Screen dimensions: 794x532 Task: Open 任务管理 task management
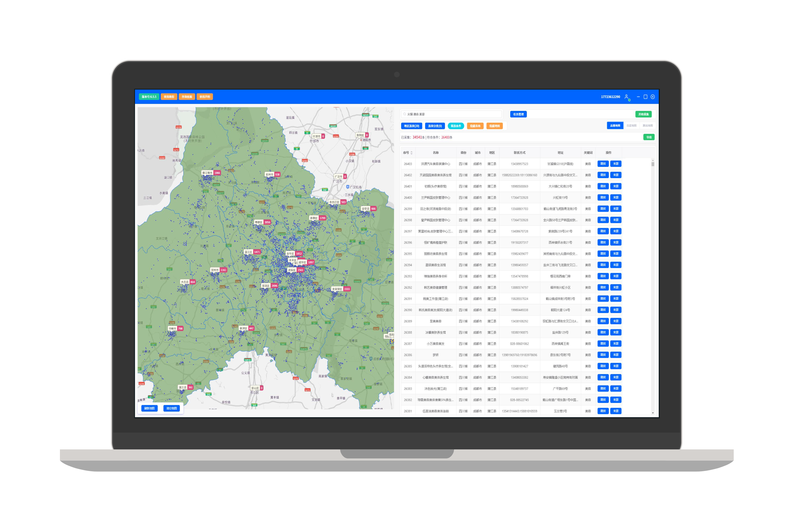pos(518,114)
